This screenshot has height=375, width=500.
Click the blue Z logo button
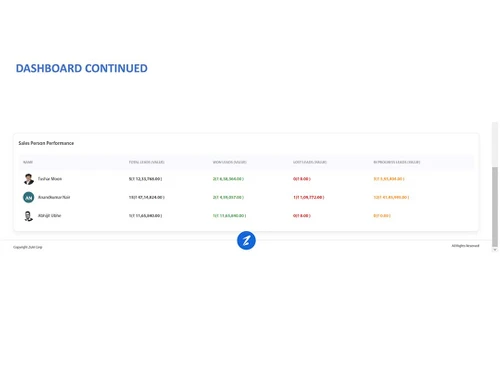246,240
